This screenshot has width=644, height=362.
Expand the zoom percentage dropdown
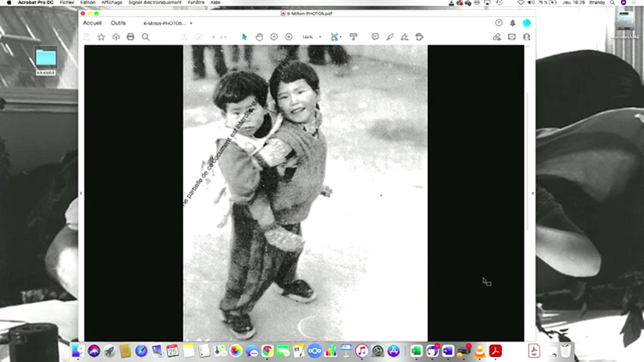320,37
